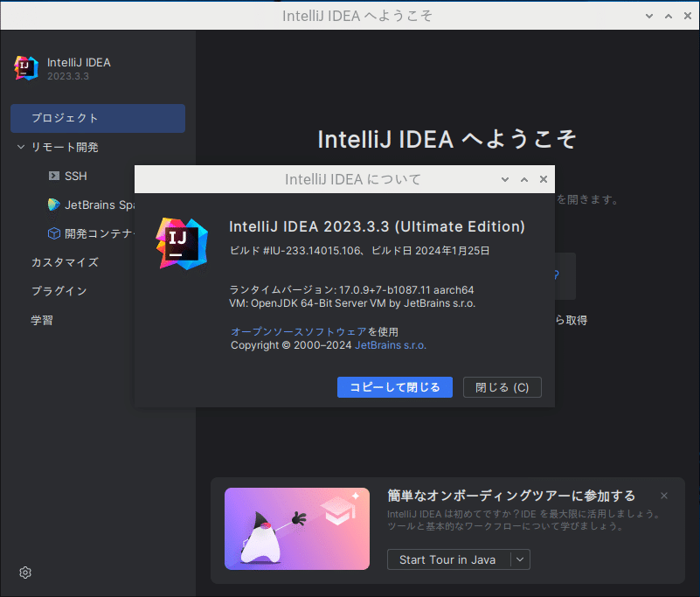Click the chevron in the About dialog title bar
The height and width of the screenshot is (597, 700).
click(505, 178)
